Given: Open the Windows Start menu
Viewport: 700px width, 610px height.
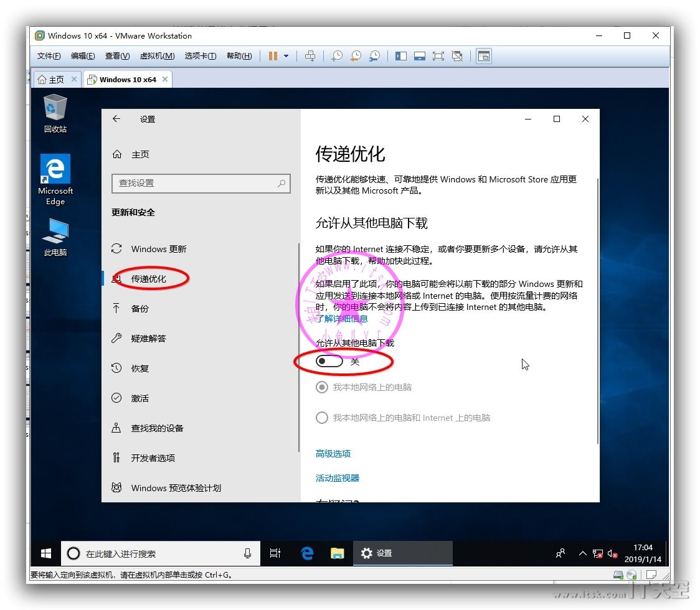Looking at the screenshot, I should tap(46, 554).
